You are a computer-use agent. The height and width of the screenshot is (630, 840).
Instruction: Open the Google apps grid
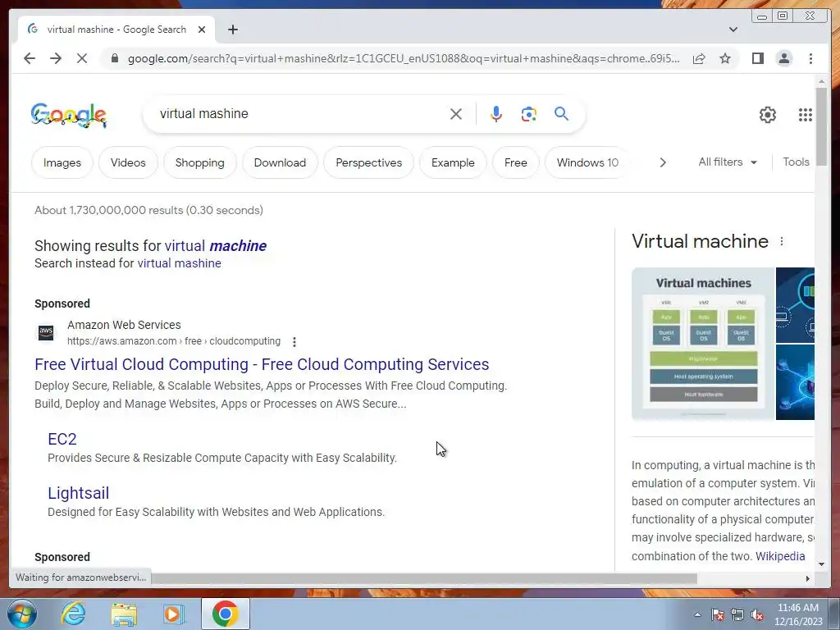click(806, 114)
